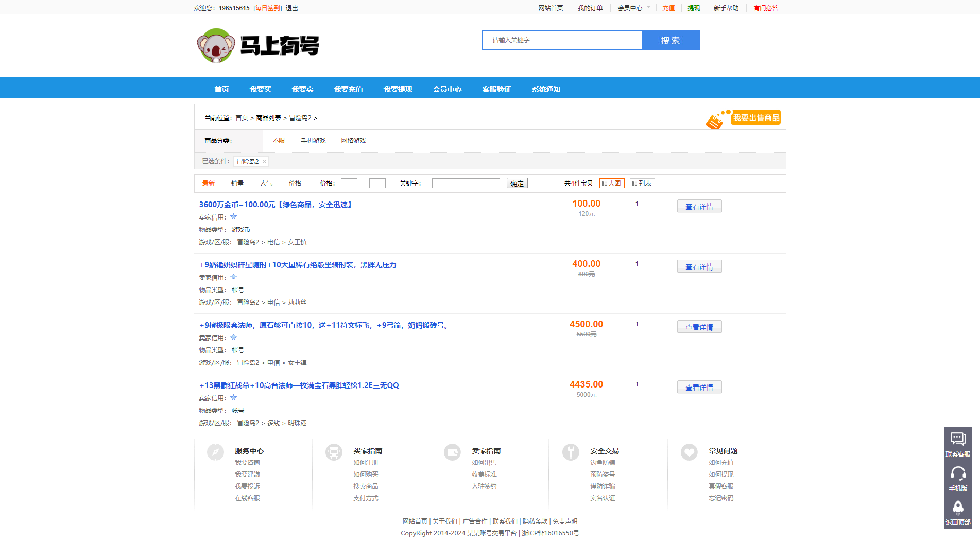
Task: Click the 服务中心 compass icon
Action: 215,452
